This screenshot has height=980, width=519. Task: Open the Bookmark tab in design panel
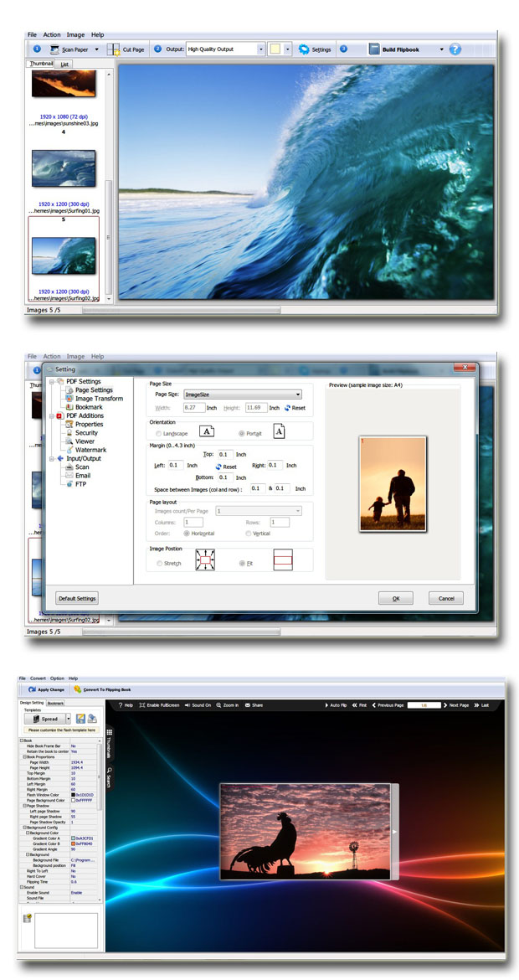coord(55,703)
